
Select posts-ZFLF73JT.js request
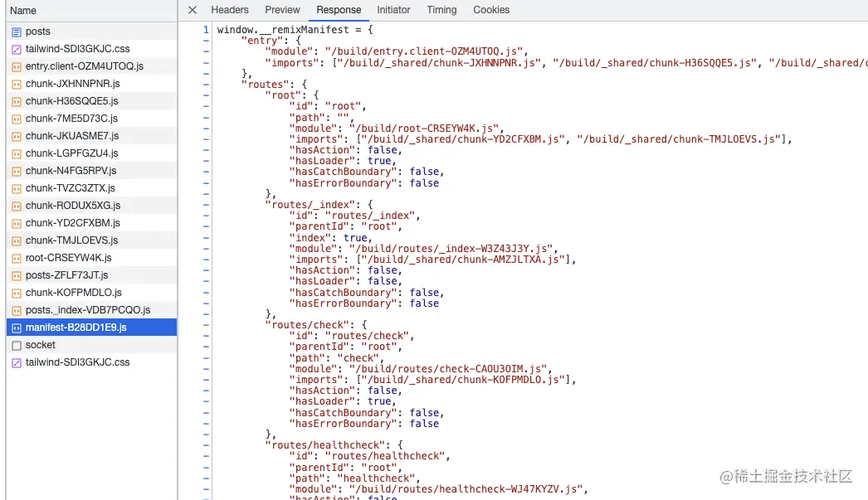click(92, 275)
